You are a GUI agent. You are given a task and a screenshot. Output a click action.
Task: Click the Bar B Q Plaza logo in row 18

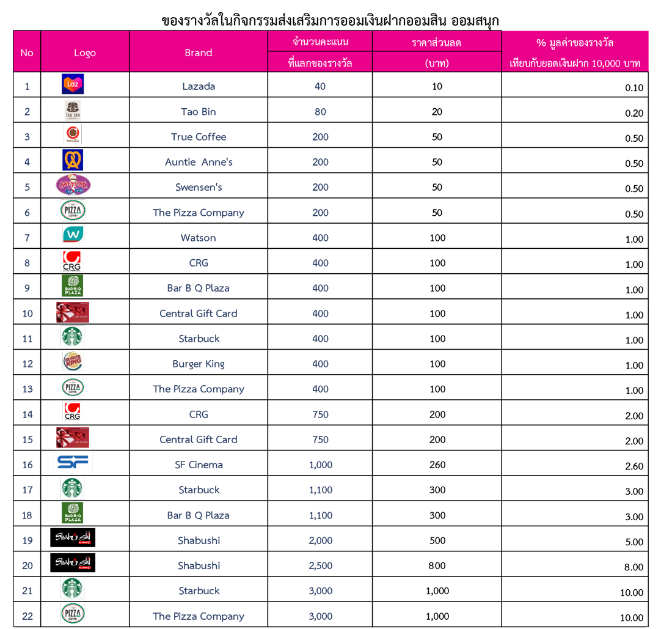73,513
